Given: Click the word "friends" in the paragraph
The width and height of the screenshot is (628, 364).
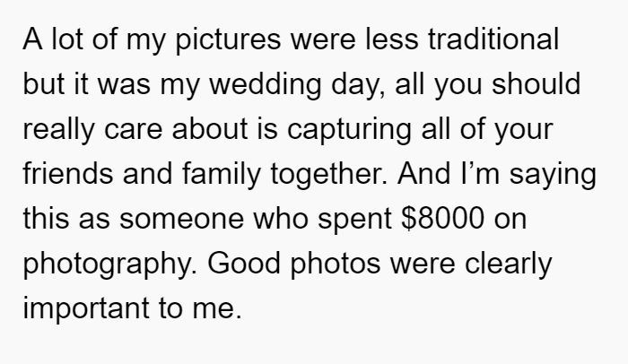Looking at the screenshot, I should point(67,174).
